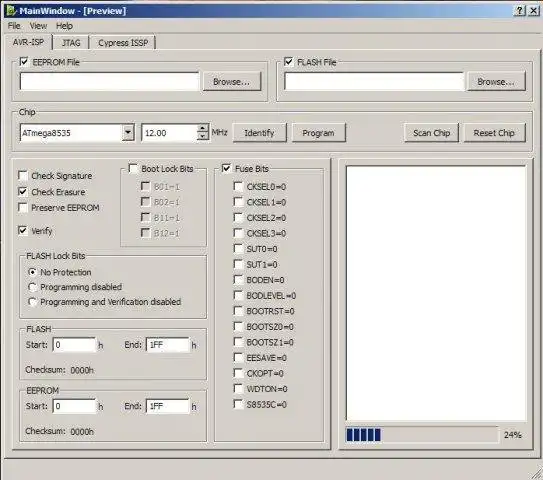Uncheck the Check Erasure checkbox
Image resolution: width=543 pixels, height=480 pixels.
23,192
